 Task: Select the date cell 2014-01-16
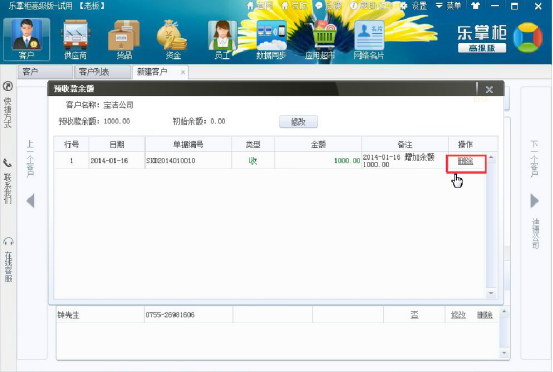pos(117,161)
